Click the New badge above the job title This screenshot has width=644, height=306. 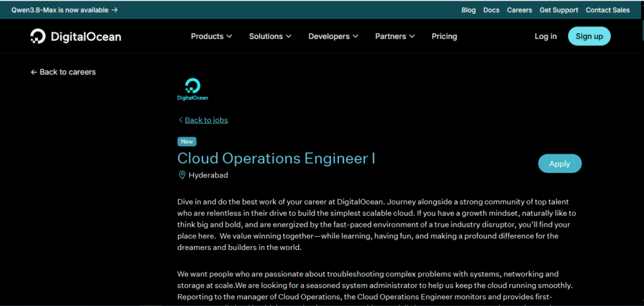point(187,142)
